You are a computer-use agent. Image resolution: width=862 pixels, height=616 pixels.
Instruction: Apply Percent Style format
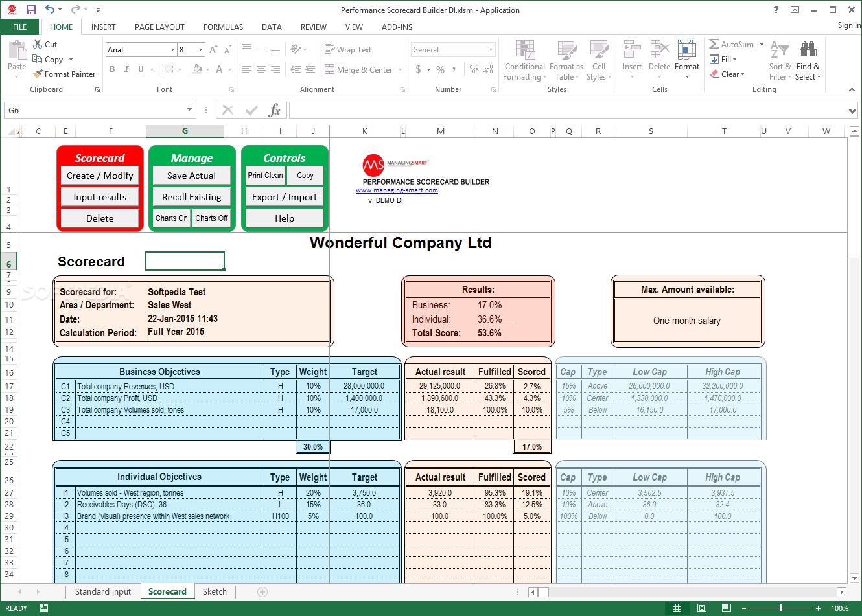441,69
